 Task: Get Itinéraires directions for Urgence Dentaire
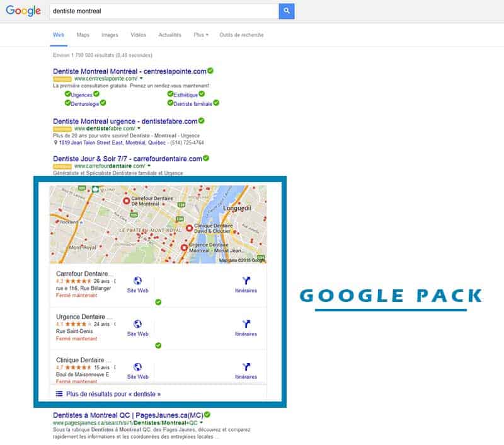(246, 324)
